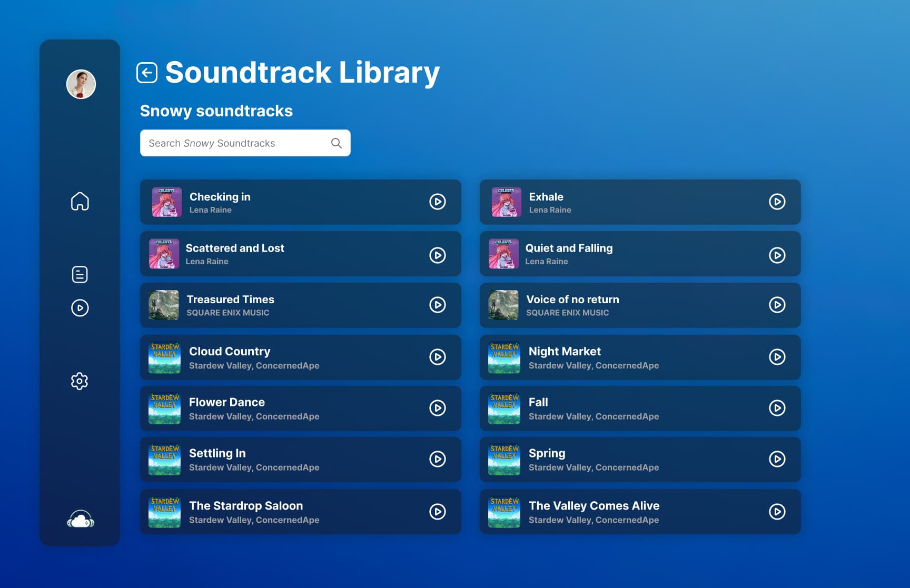Open the Home icon in sidebar
910x588 pixels.
point(80,201)
